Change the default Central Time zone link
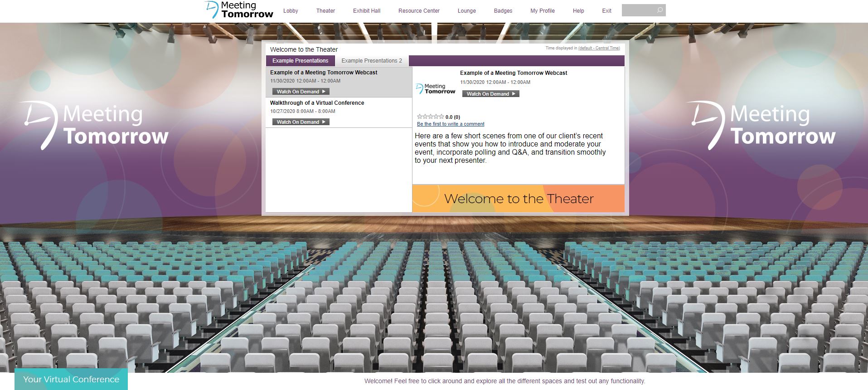Image resolution: width=868 pixels, height=390 pixels. (x=599, y=48)
